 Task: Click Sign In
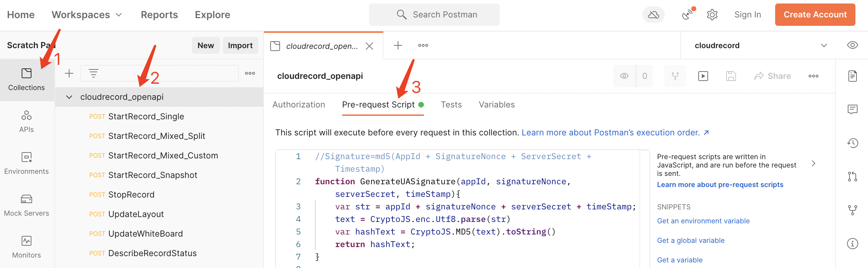[748, 15]
